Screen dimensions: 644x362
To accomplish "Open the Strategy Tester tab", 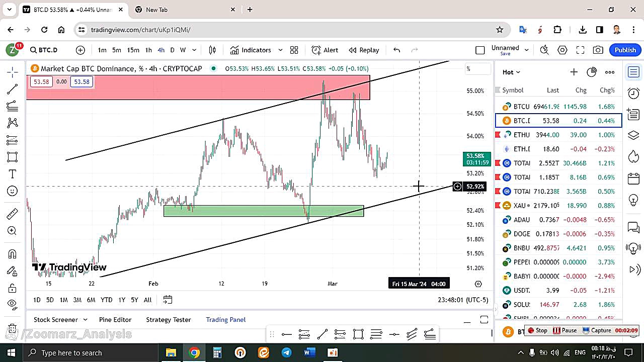I will (x=169, y=320).
